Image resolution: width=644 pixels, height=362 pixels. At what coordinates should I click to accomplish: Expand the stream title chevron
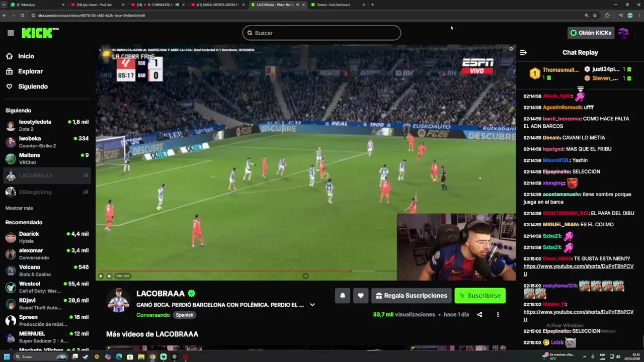click(312, 305)
